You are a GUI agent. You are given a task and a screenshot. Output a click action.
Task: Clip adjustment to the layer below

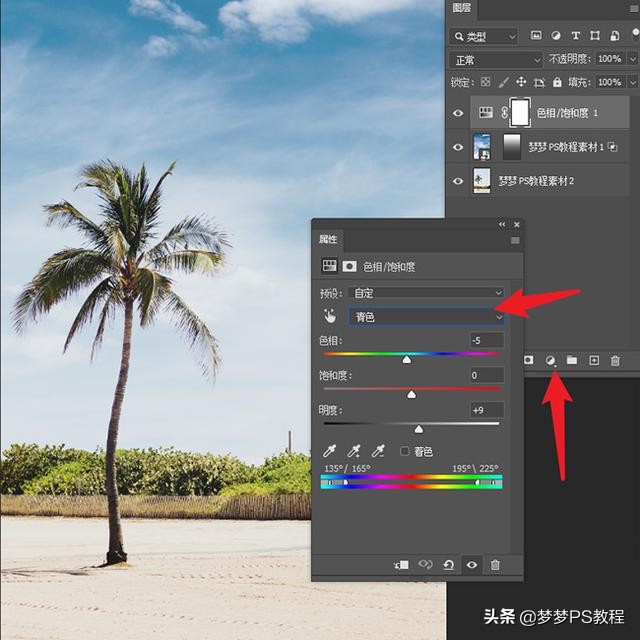coord(401,565)
